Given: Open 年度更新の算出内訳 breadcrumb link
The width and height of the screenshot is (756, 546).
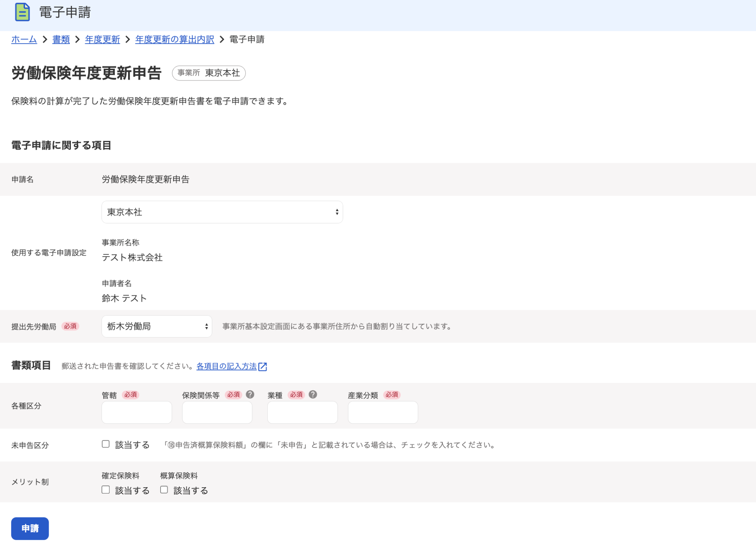Looking at the screenshot, I should pos(175,40).
